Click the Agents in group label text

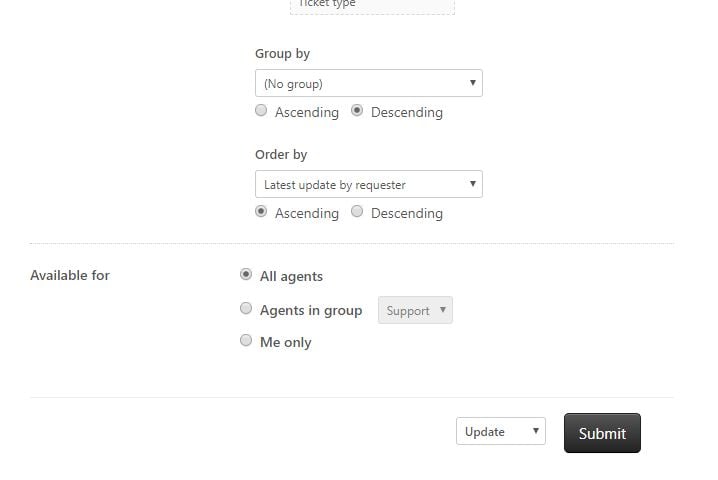[x=311, y=311]
